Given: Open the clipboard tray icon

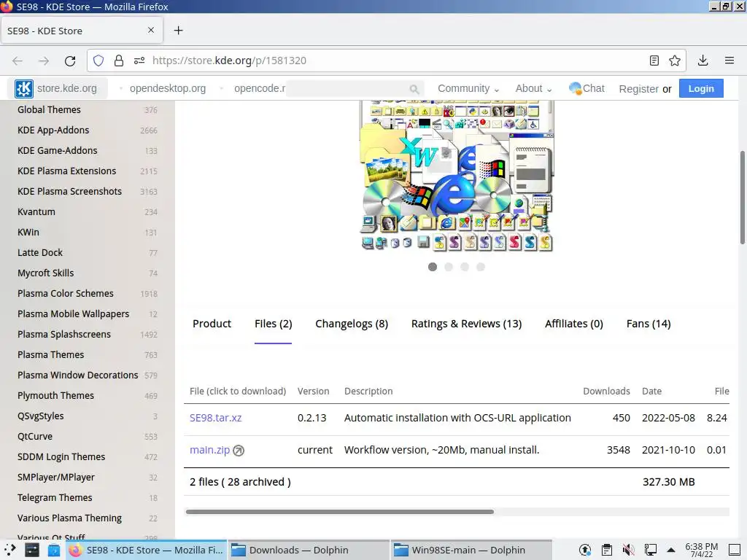Looking at the screenshot, I should [606, 550].
